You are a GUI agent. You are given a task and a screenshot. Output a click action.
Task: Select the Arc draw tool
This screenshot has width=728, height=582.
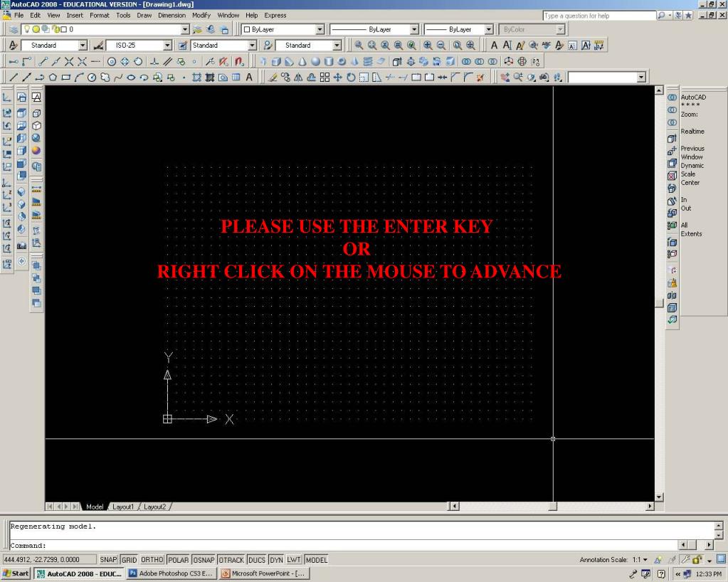point(79,78)
